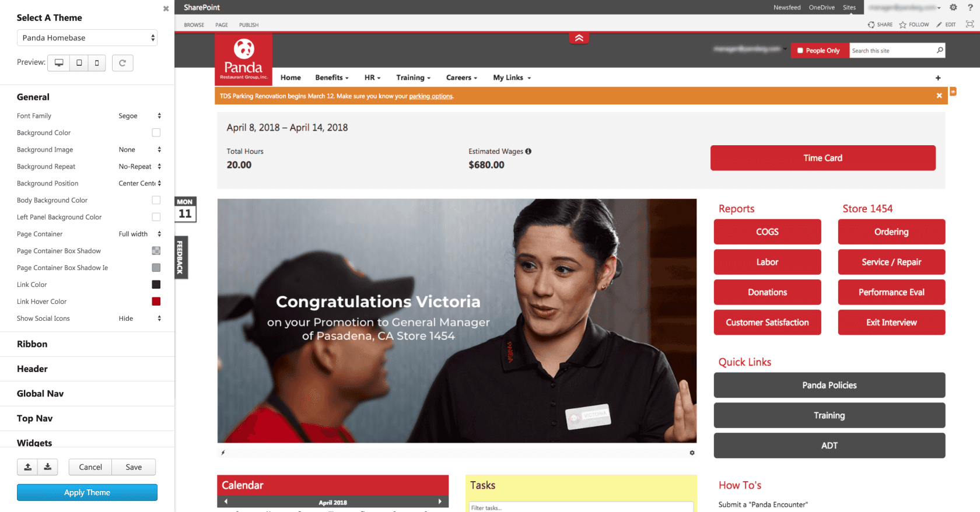The height and width of the screenshot is (512, 980).
Task: Open SharePoint settings gear icon
Action: [x=953, y=8]
